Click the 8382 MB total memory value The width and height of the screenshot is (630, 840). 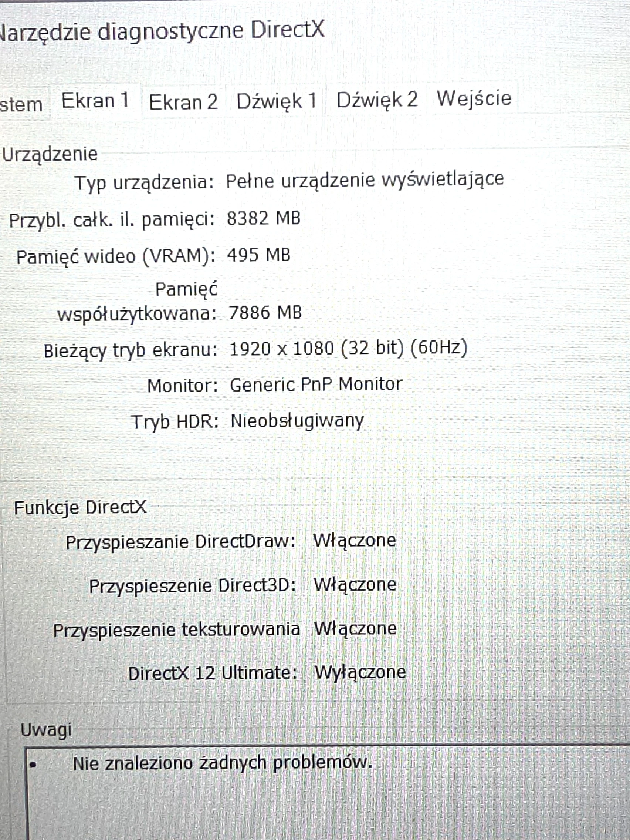click(x=263, y=218)
